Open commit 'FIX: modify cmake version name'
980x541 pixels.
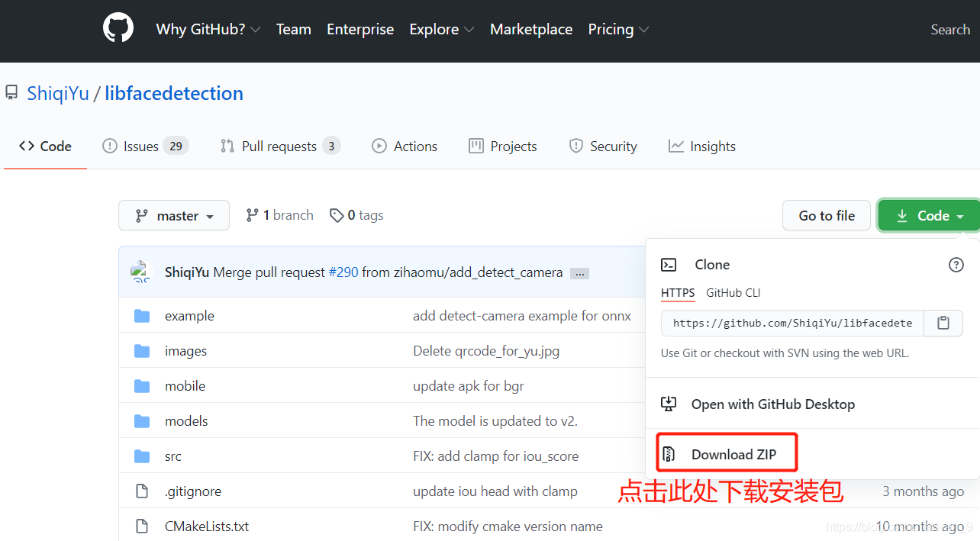tap(508, 527)
